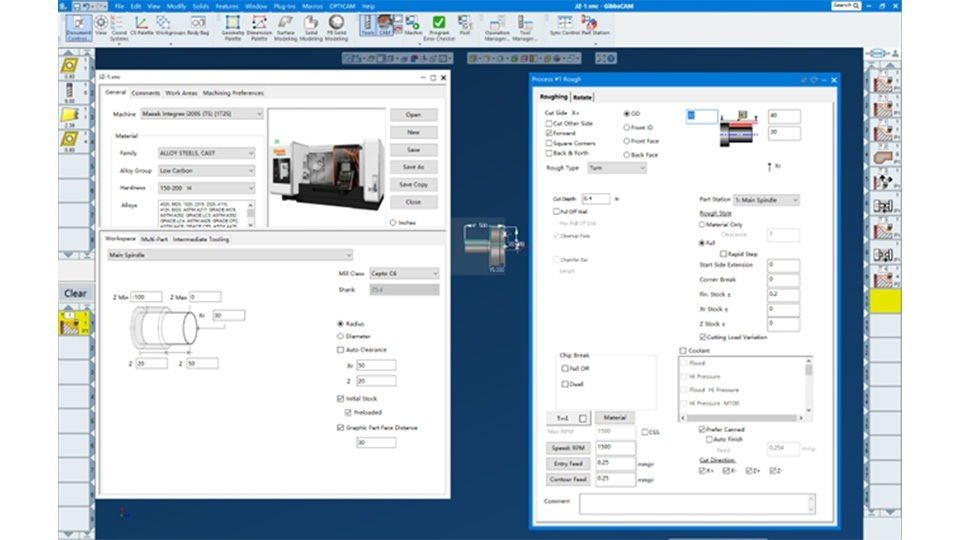The image size is (960, 540).
Task: Open the Hardness dropdown
Action: 206,188
